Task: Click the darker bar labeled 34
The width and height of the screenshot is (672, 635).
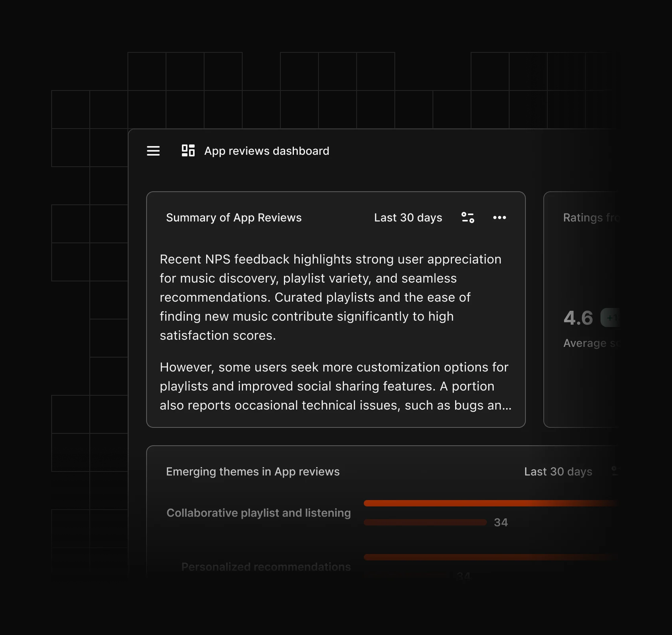Action: (x=425, y=522)
